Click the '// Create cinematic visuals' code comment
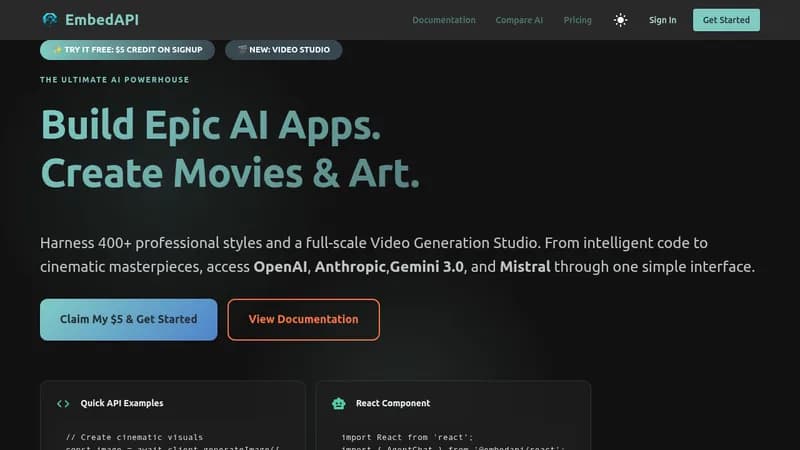This screenshot has height=450, width=800. (x=134, y=437)
